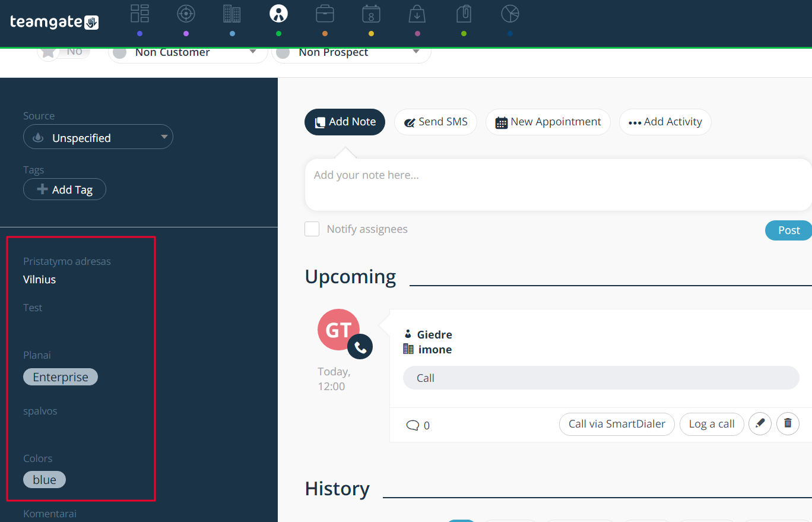
Task: Open the Deals briefcase icon
Action: point(325,13)
